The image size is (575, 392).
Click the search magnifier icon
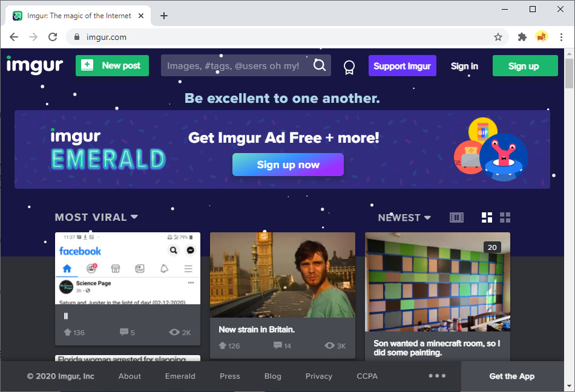pos(320,65)
